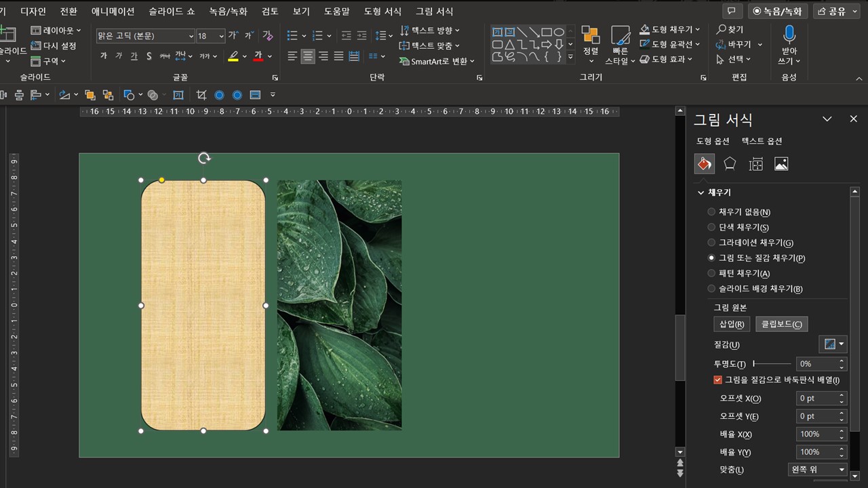Switch to Text Options (텍스트 옵션)
This screenshot has height=488, width=868.
click(762, 141)
